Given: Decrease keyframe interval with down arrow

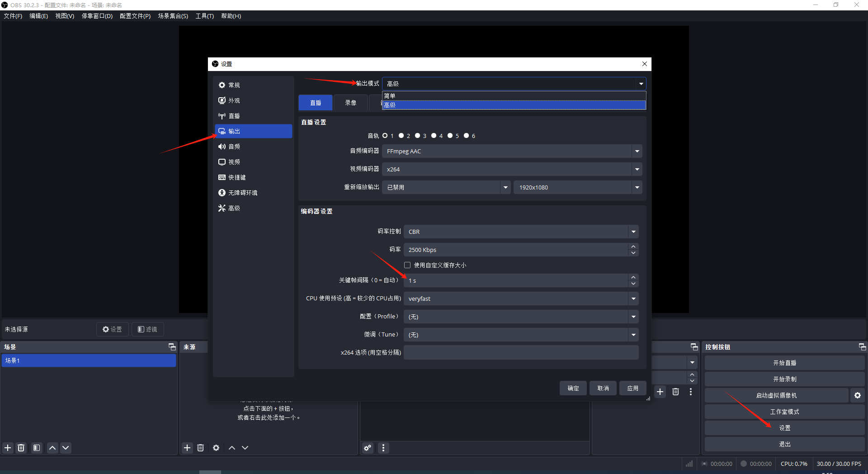Looking at the screenshot, I should tap(633, 284).
